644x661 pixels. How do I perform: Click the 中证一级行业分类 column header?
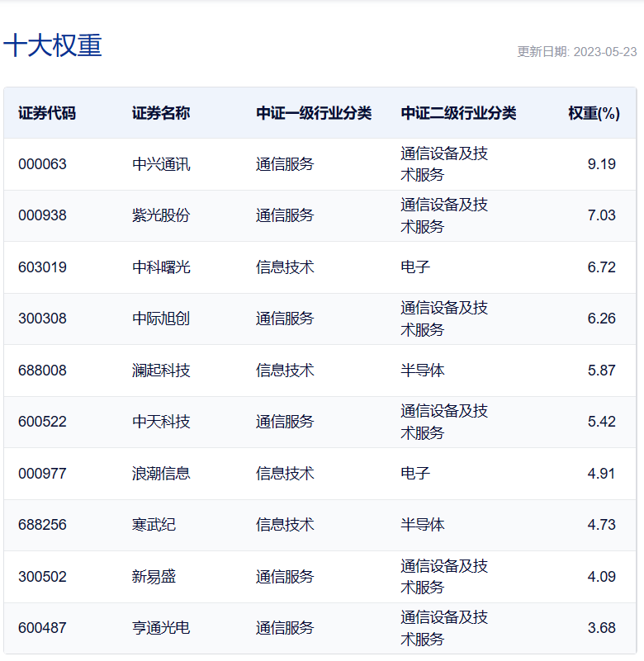tap(314, 113)
